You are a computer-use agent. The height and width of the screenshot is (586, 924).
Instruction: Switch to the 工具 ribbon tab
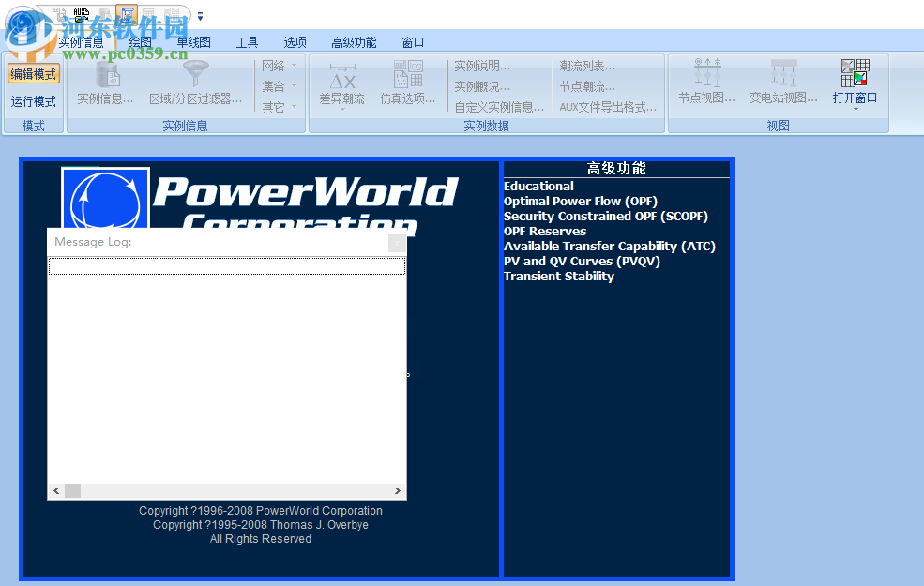pyautogui.click(x=247, y=41)
